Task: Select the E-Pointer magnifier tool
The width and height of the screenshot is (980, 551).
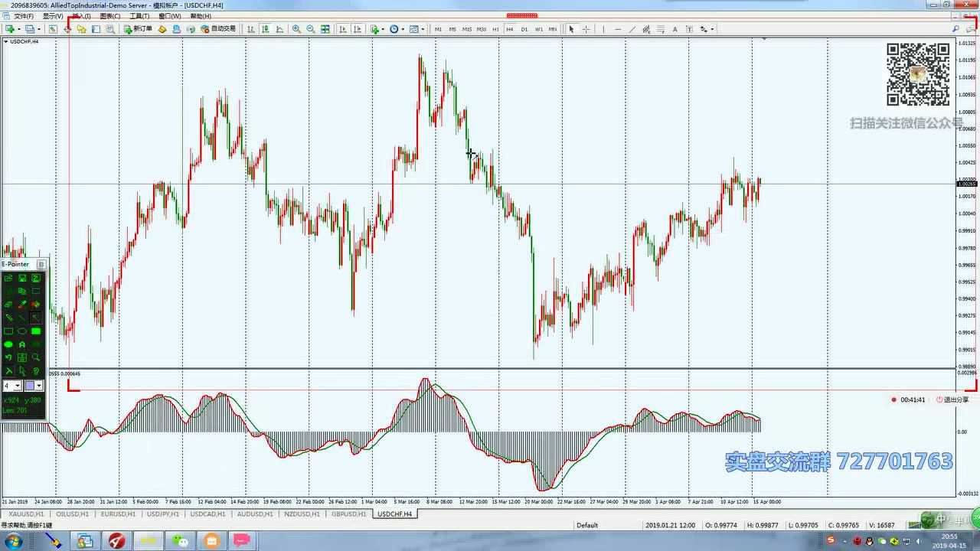Action: point(35,357)
